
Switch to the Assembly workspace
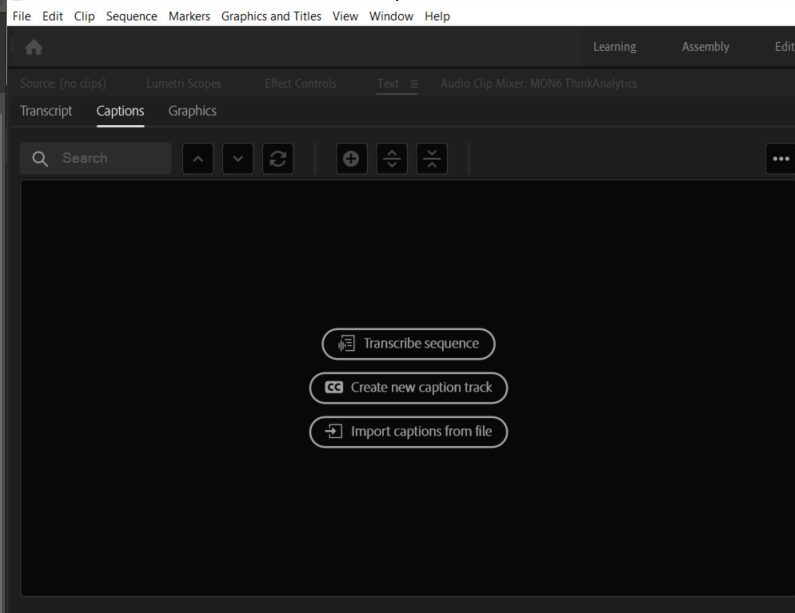(x=705, y=47)
